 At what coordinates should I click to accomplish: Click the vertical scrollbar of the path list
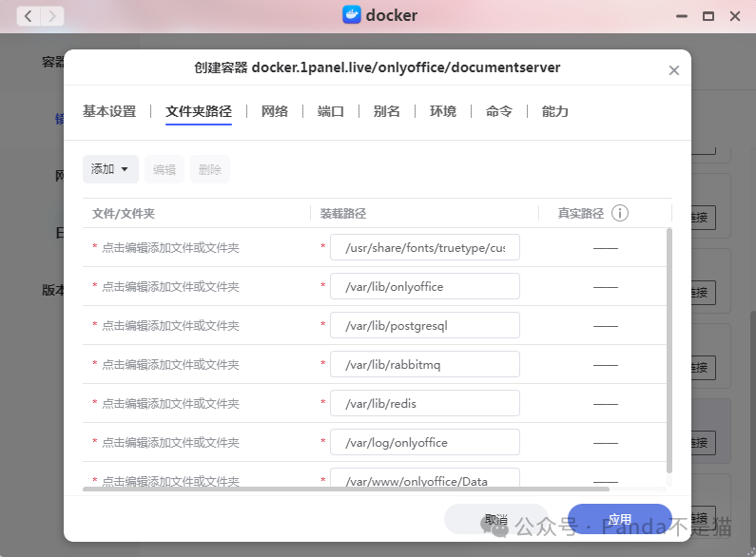click(669, 351)
